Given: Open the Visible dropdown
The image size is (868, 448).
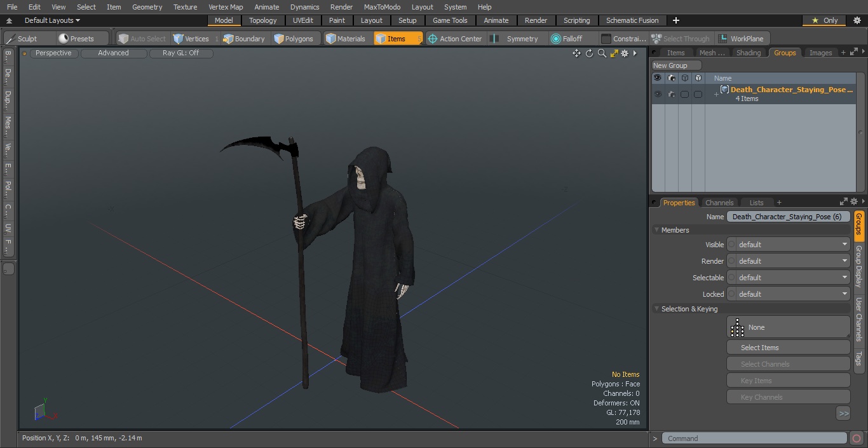Looking at the screenshot, I should pyautogui.click(x=793, y=245).
